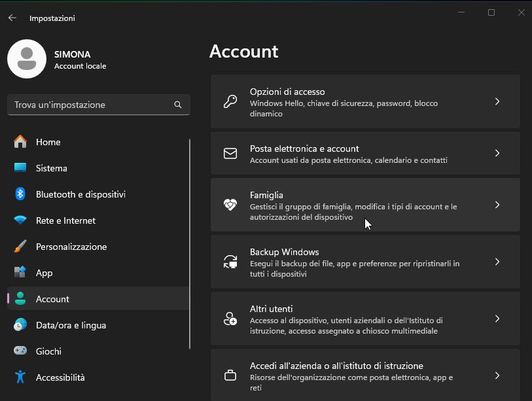Go to Sistema settings
This screenshot has width=532, height=401.
click(x=52, y=168)
